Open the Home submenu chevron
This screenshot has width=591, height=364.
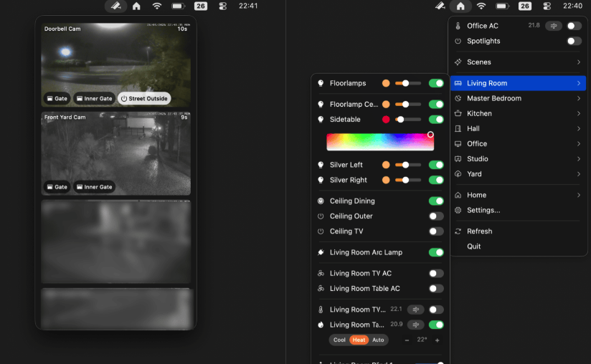pyautogui.click(x=578, y=195)
